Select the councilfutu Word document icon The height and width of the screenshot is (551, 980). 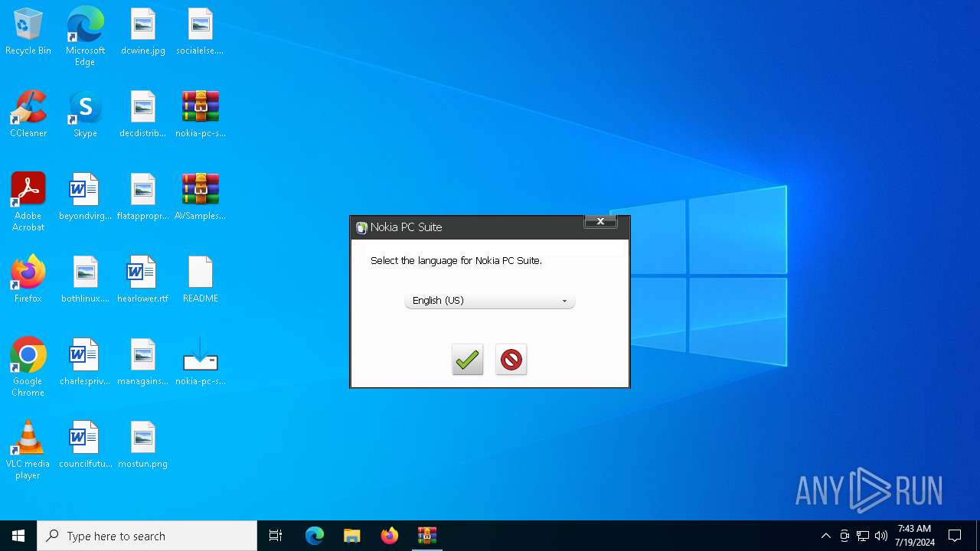point(85,445)
